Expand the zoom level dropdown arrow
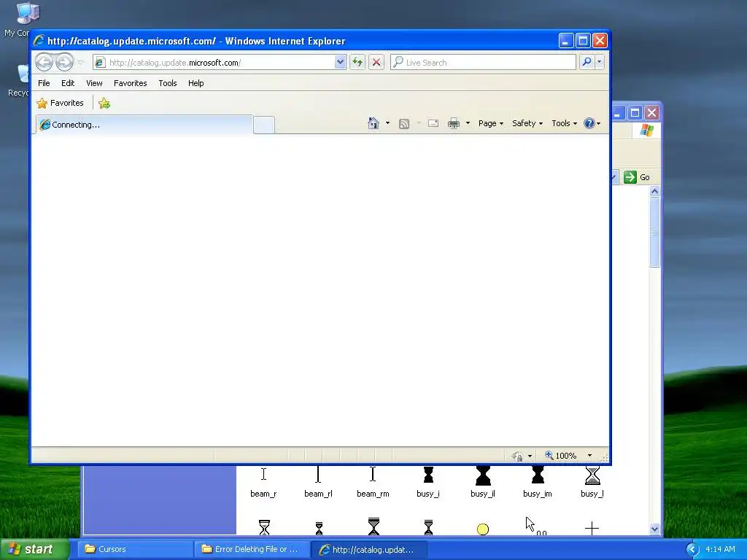 [589, 456]
